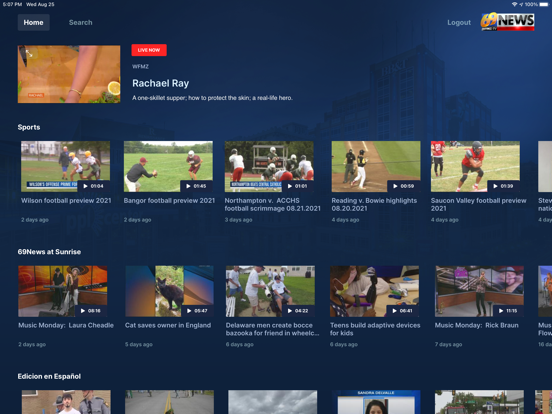Open Music Monday: Rick Braun title
The height and width of the screenshot is (414, 552).
(477, 325)
